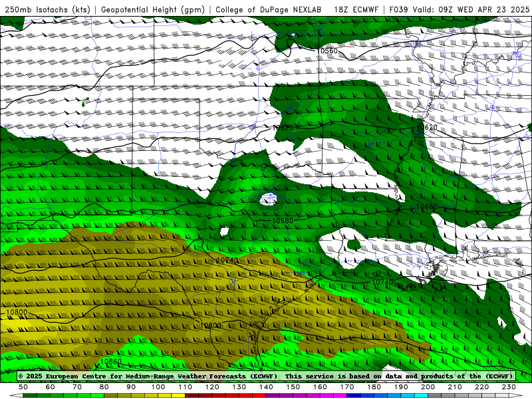Click the 160 kts color scale label

pyautogui.click(x=321, y=387)
